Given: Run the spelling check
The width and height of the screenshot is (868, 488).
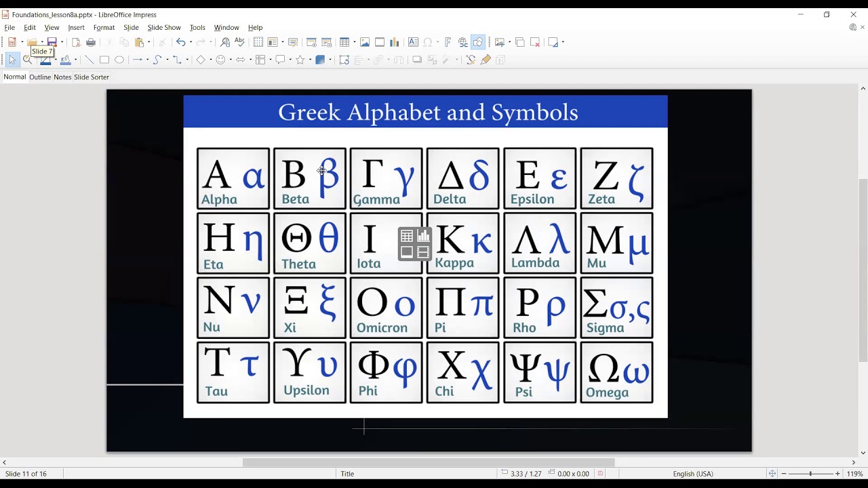Looking at the screenshot, I should click(239, 42).
